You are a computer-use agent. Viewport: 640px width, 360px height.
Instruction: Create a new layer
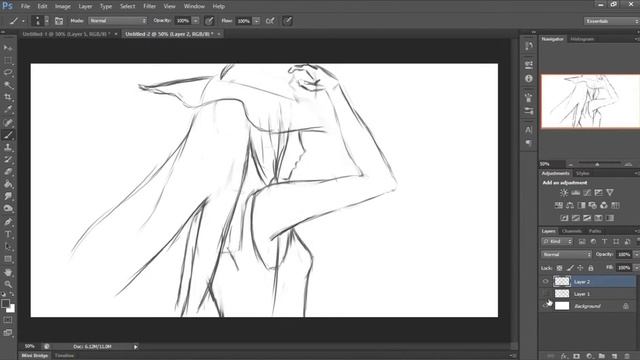coord(614,356)
